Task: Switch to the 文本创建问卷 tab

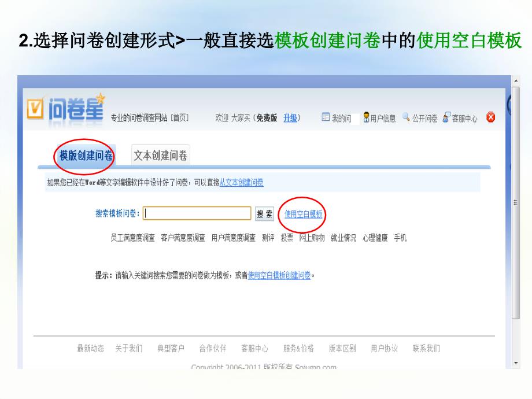Action: (x=161, y=156)
